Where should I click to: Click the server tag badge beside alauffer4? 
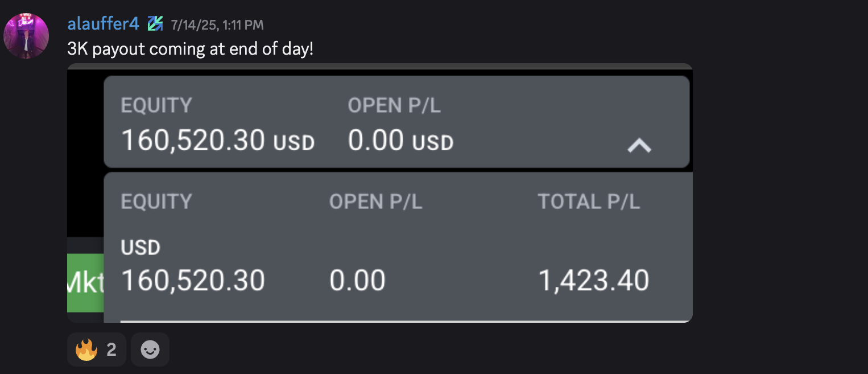point(155,24)
